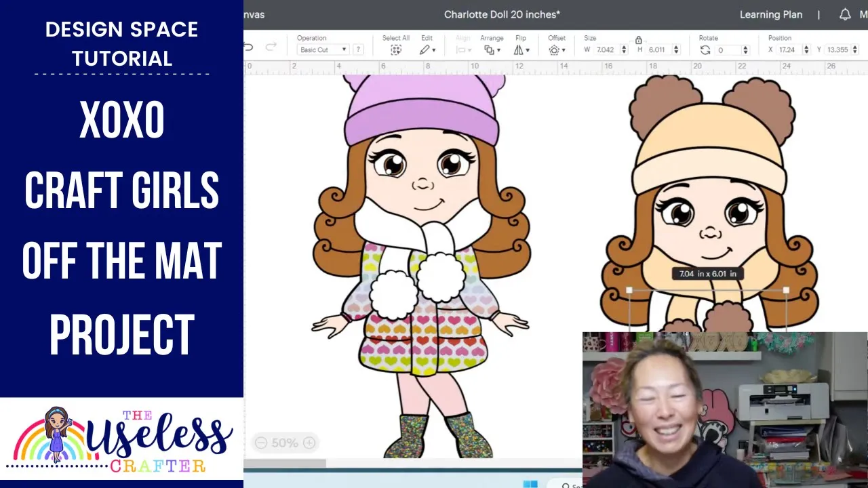
Task: Open the Edit pencil dropdown
Action: point(427,50)
